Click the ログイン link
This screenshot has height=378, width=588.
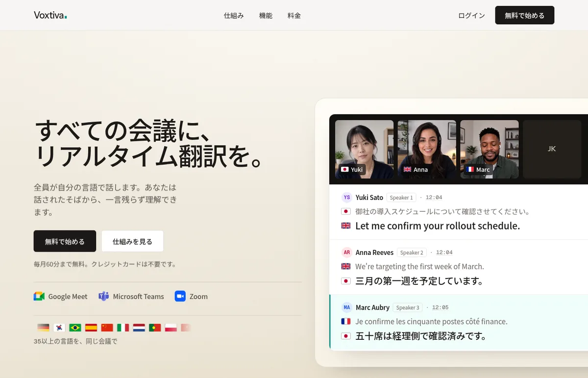pos(471,15)
